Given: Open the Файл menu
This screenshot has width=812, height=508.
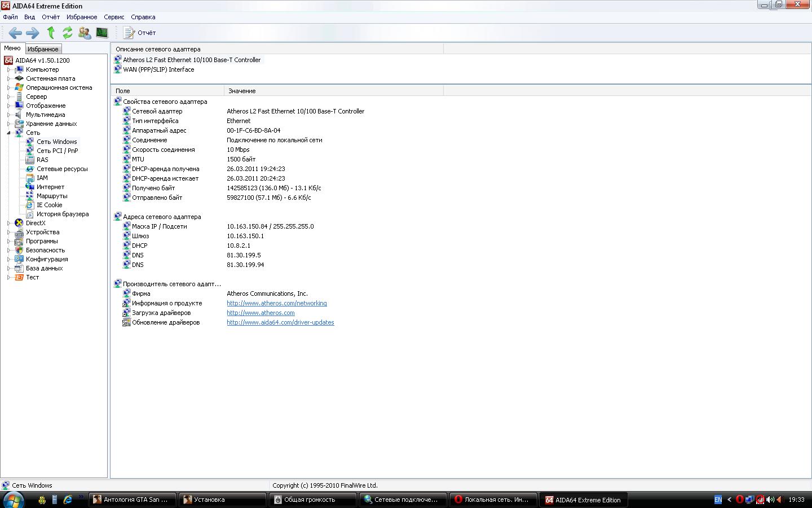Looking at the screenshot, I should point(10,17).
